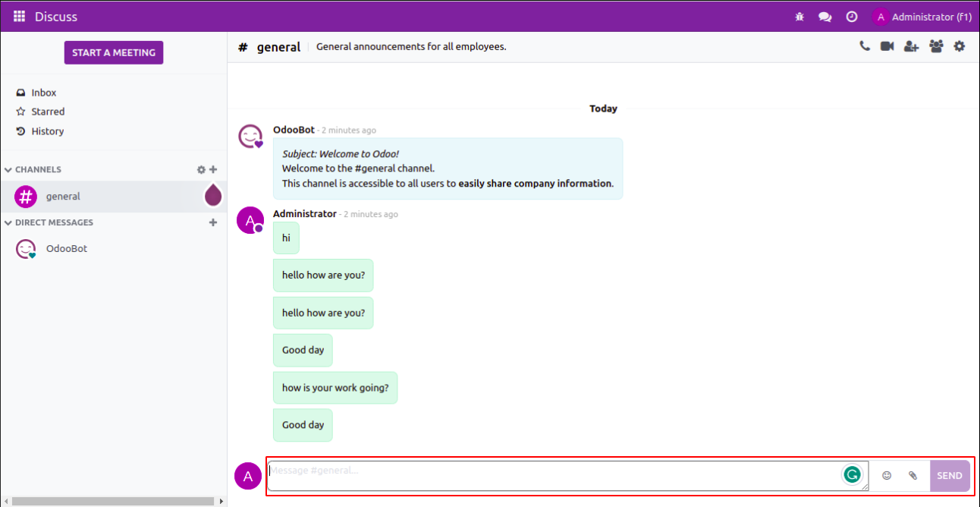The width and height of the screenshot is (980, 507).
Task: Open the conversations chat icon in top bar
Action: point(825,17)
